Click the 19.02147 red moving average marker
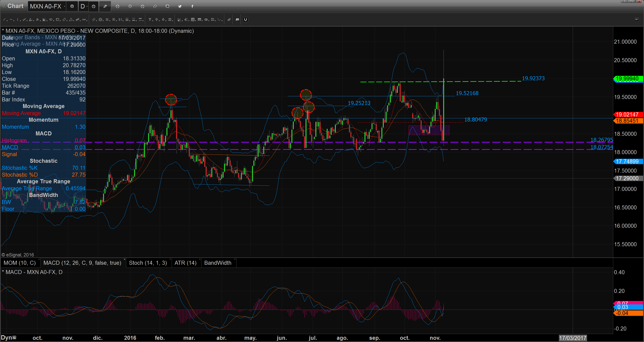Viewport: 644px width, 342px height. pos(628,114)
